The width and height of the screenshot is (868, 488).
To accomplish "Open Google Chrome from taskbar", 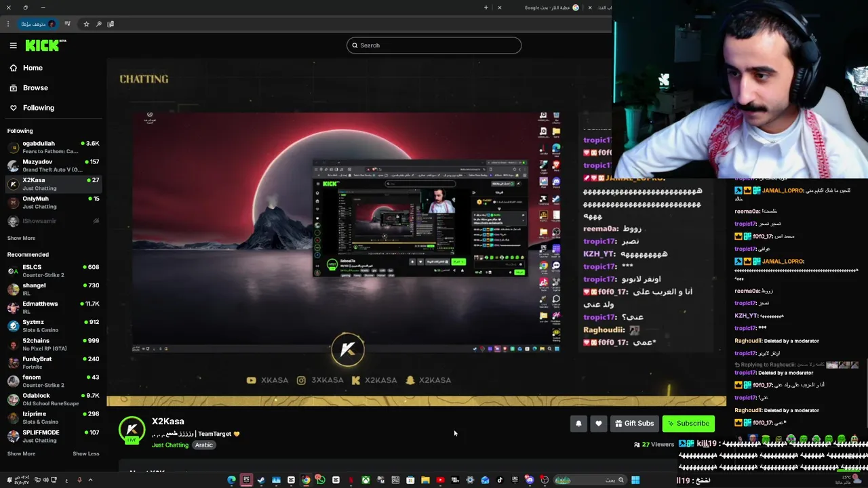I will (306, 480).
